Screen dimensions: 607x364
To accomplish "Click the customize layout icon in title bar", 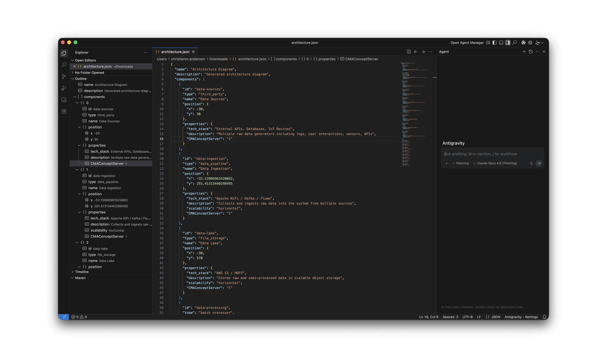I will pyautogui.click(x=488, y=43).
